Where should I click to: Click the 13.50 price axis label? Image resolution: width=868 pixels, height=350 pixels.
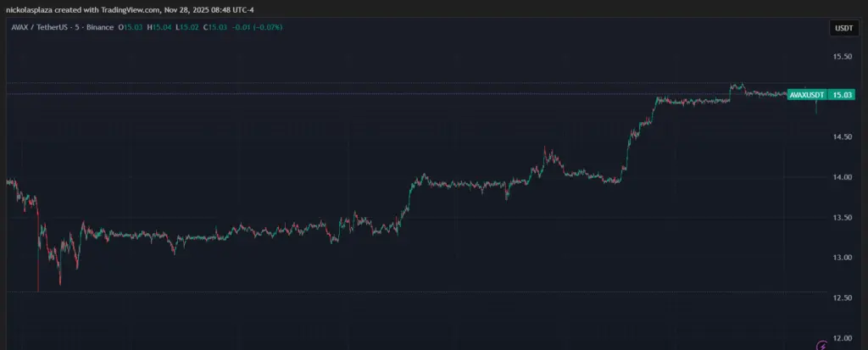tap(842, 218)
